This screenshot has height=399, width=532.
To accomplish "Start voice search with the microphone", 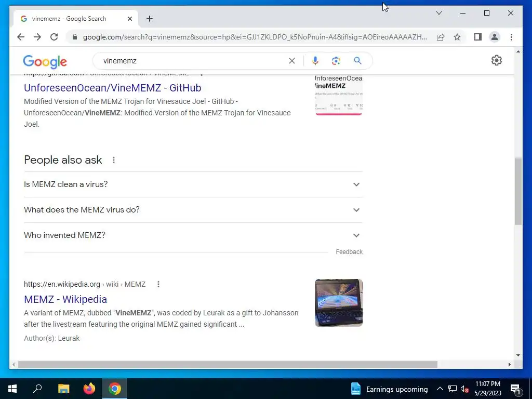I will [x=315, y=61].
